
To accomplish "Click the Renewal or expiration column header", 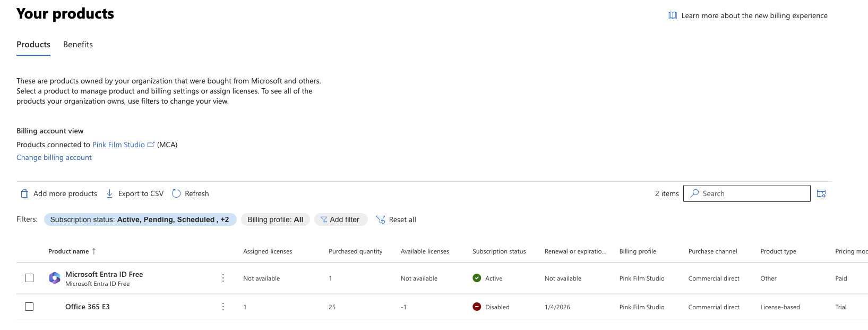I will (x=575, y=251).
